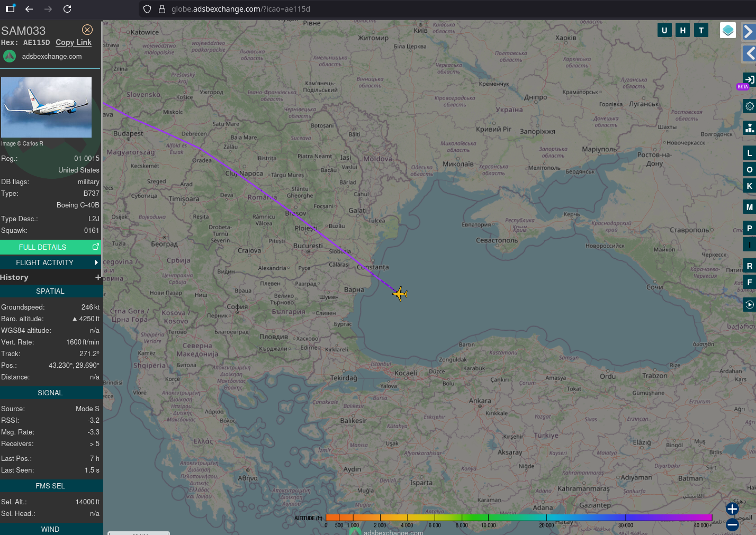The width and height of the screenshot is (756, 535).
Task: Click the BETA login arrow icon
Action: [749, 80]
